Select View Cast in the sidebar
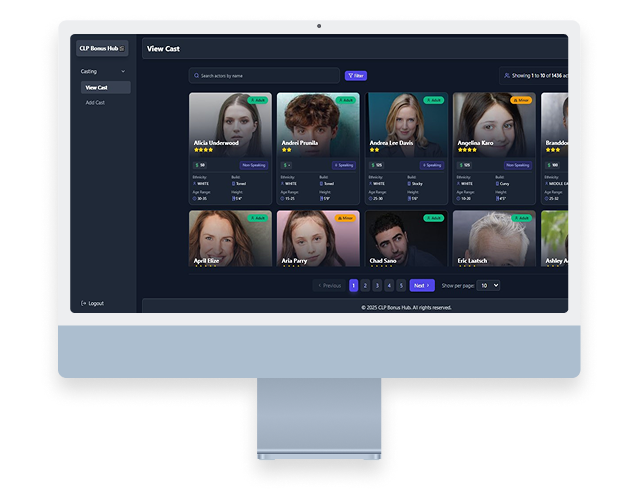Viewport: 640px width, 493px height. tap(97, 87)
